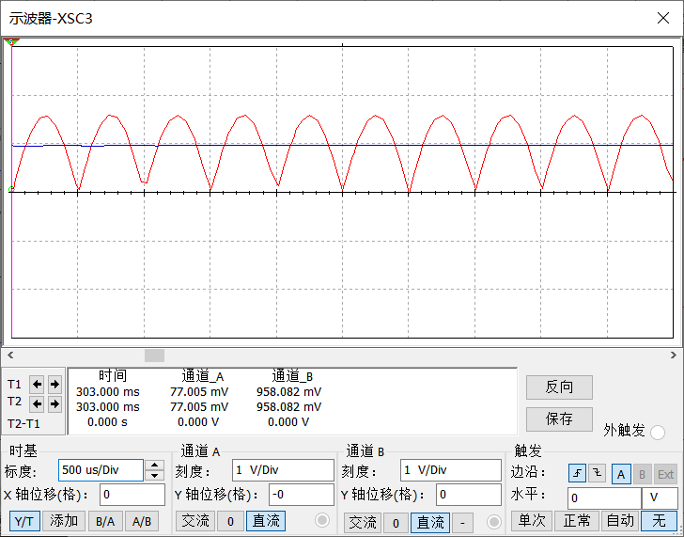This screenshot has width=684, height=538.
Task: Click Channel B 1 V/Div scale field
Action: point(451,470)
